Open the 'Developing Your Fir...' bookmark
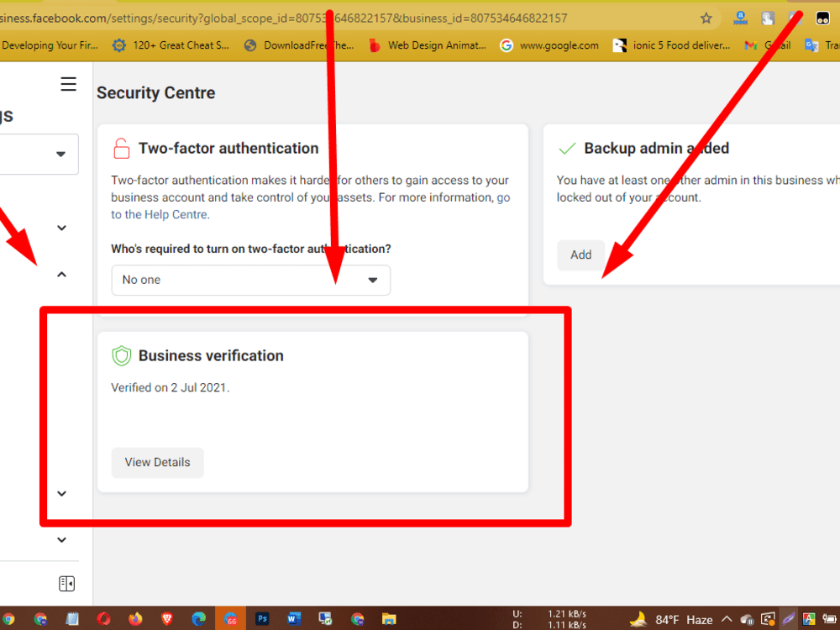The image size is (840, 630). point(50,45)
